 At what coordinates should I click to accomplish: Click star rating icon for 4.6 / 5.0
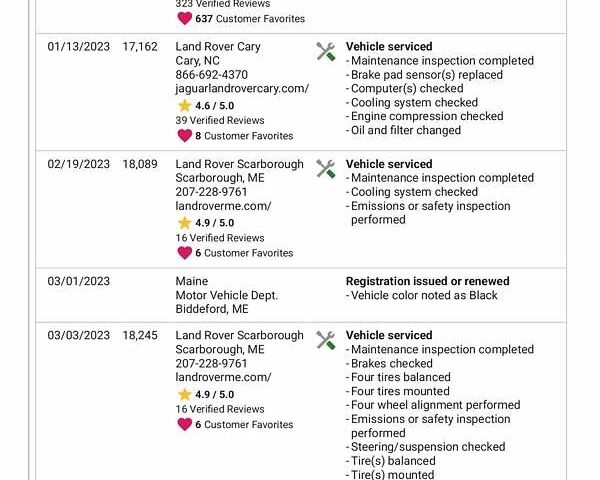pyautogui.click(x=184, y=105)
